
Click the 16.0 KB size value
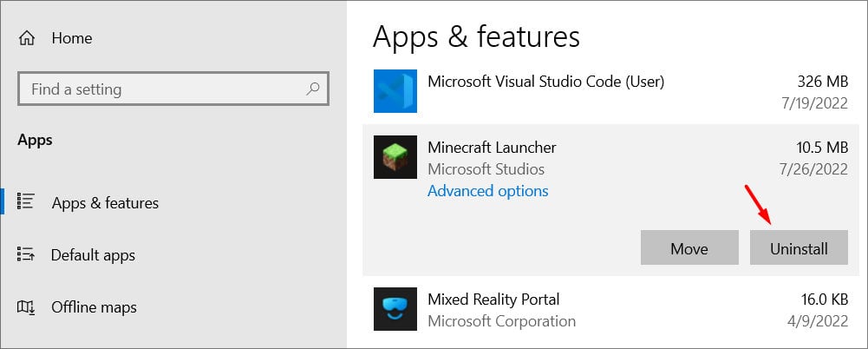pos(825,300)
